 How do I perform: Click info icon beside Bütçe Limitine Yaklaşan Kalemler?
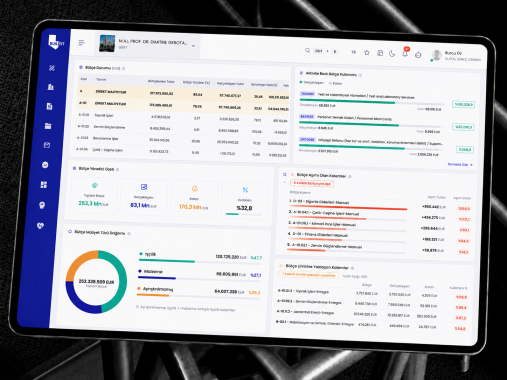click(x=352, y=268)
